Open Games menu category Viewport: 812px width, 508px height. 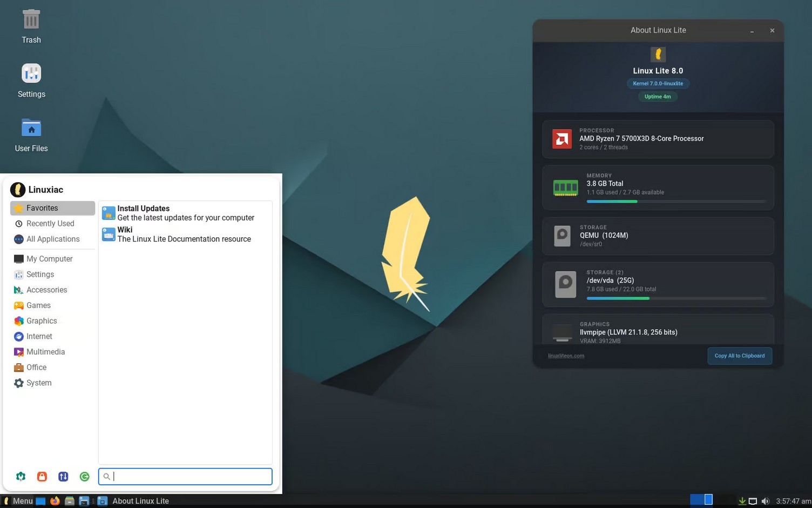tap(52, 305)
